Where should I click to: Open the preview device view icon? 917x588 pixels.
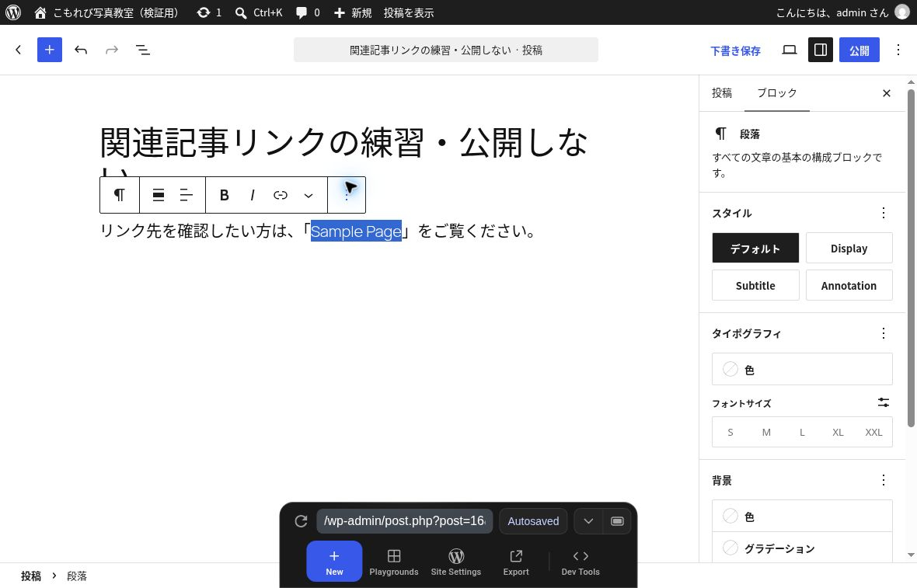(790, 50)
